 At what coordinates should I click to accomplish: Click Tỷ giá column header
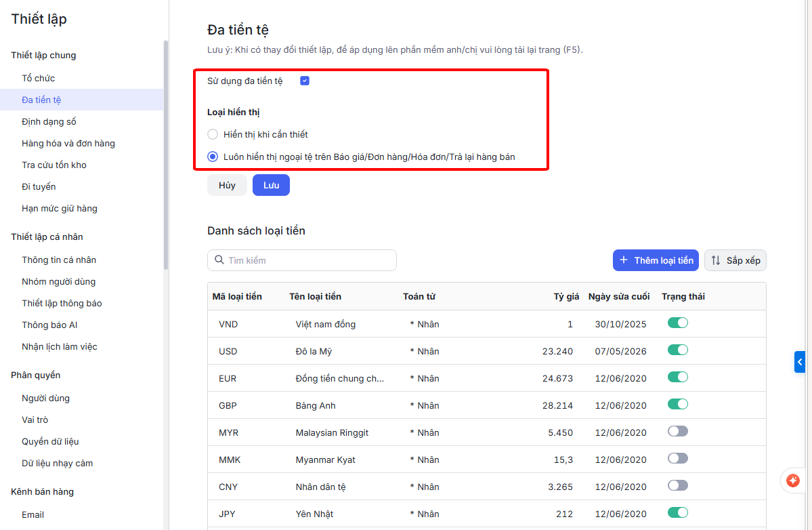pos(566,296)
